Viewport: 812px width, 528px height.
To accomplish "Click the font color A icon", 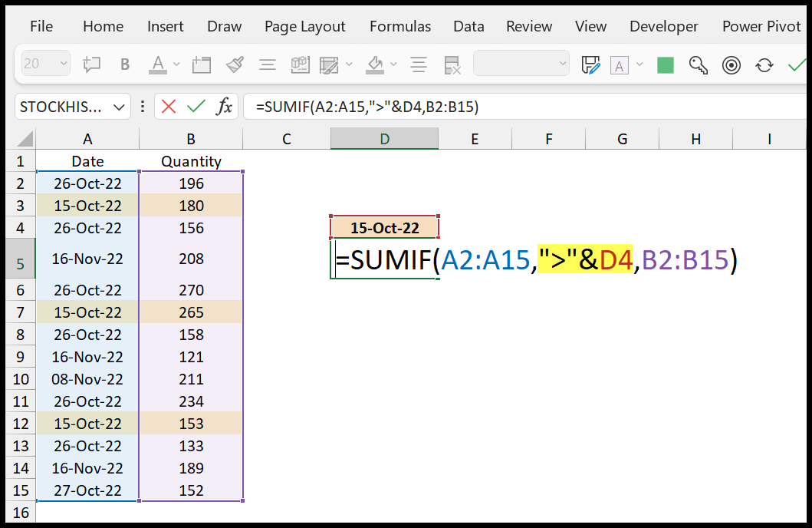I will coord(158,64).
